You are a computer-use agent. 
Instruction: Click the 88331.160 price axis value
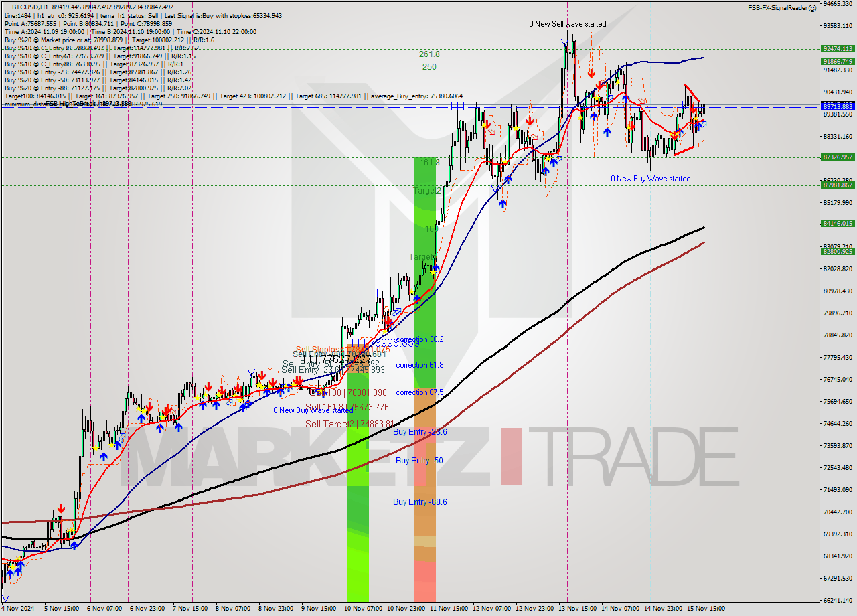click(838, 136)
